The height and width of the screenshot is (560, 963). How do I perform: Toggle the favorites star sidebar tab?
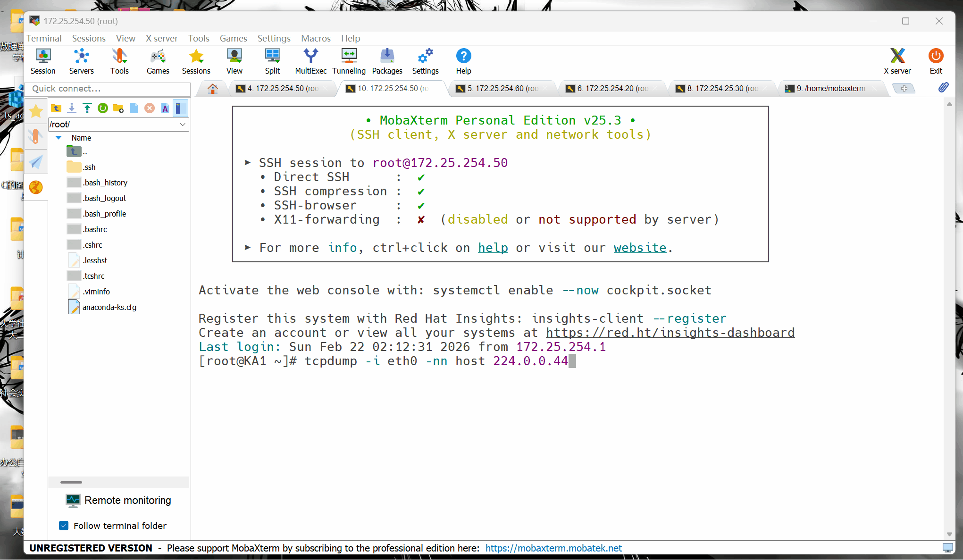pos(36,111)
